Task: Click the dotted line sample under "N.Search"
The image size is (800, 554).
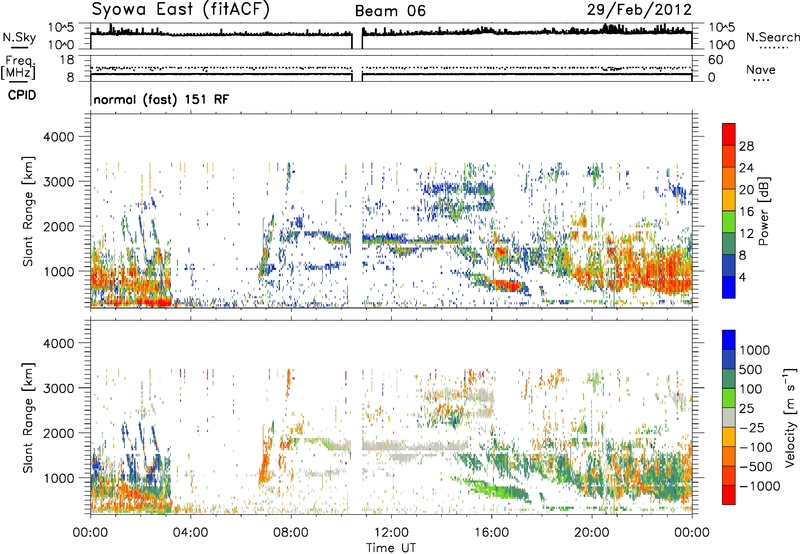Action: [773, 48]
